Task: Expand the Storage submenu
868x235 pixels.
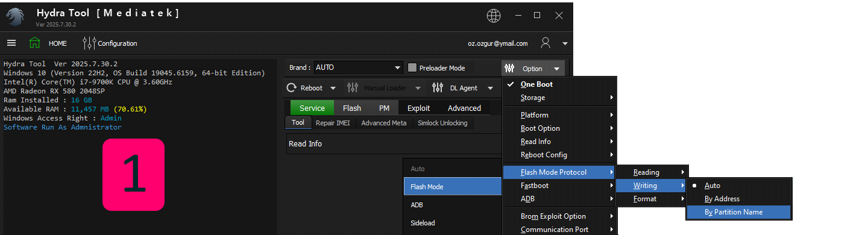Action: point(560,98)
